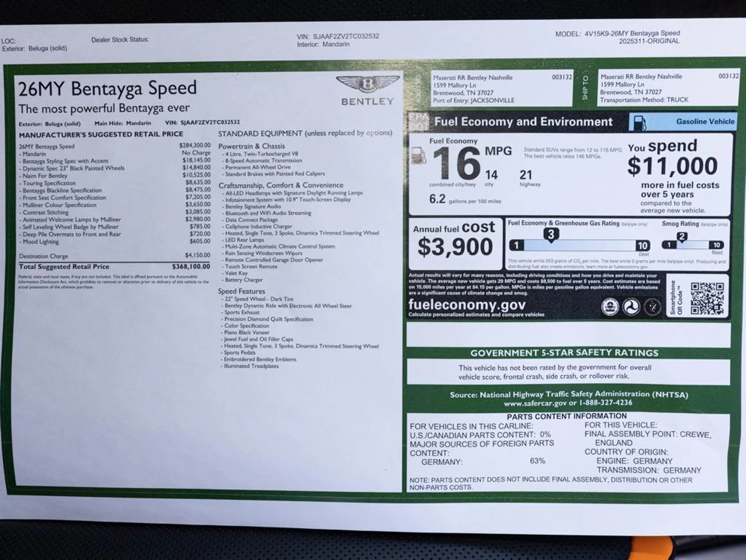The image size is (746, 560).
Task: Click the smog rating 2 marker
Action: click(x=682, y=237)
